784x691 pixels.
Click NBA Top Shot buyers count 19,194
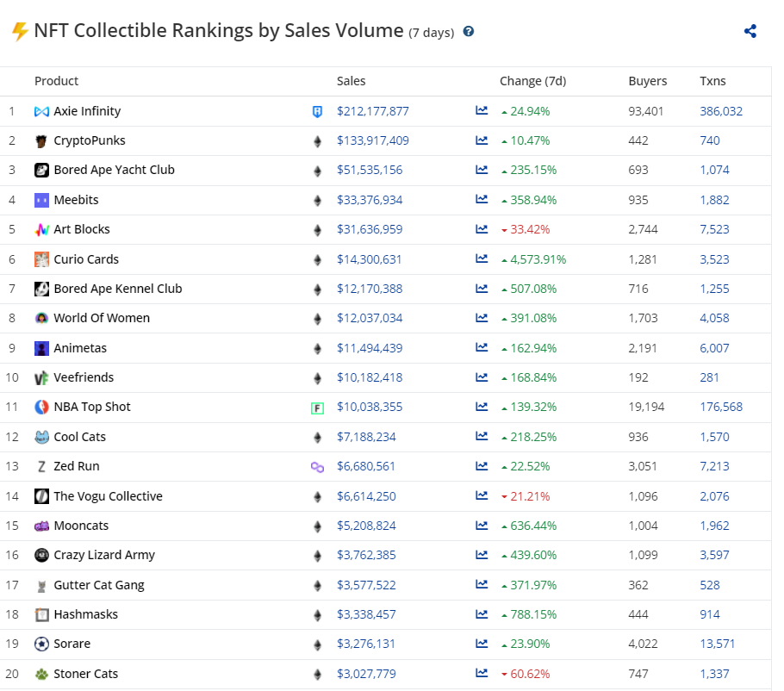click(646, 407)
